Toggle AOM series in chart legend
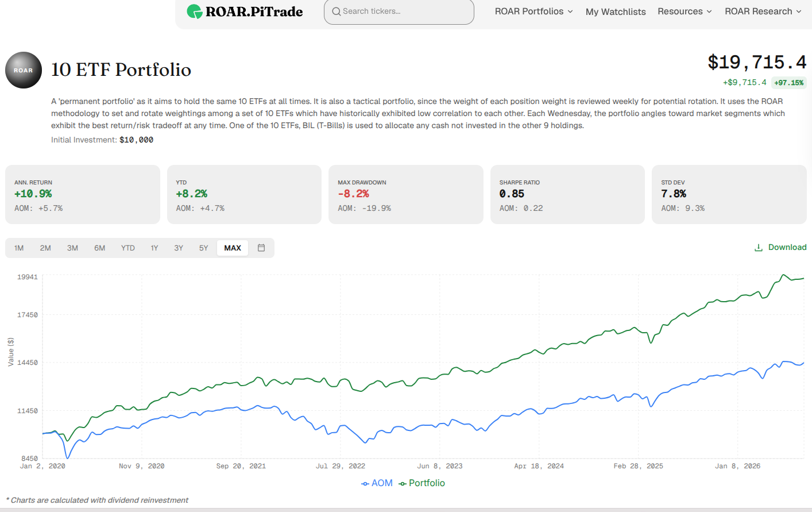812x512 pixels. click(x=377, y=483)
